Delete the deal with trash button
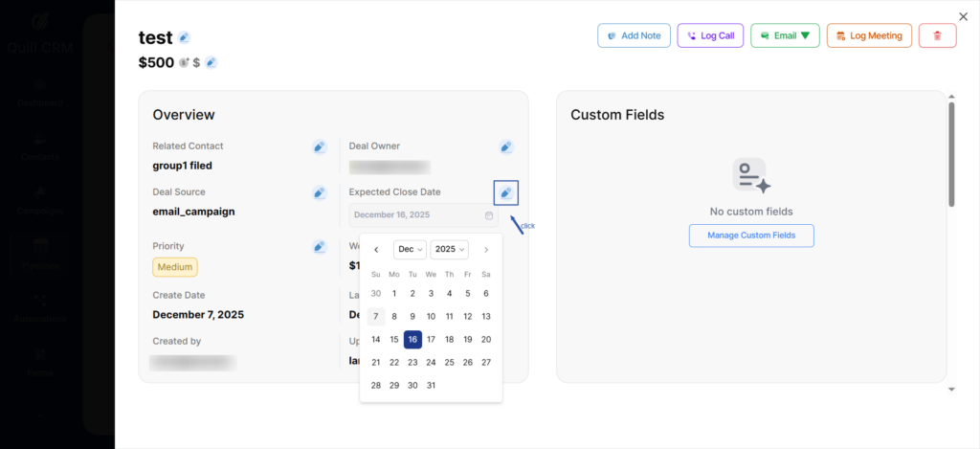This screenshot has width=980, height=449. (937, 35)
